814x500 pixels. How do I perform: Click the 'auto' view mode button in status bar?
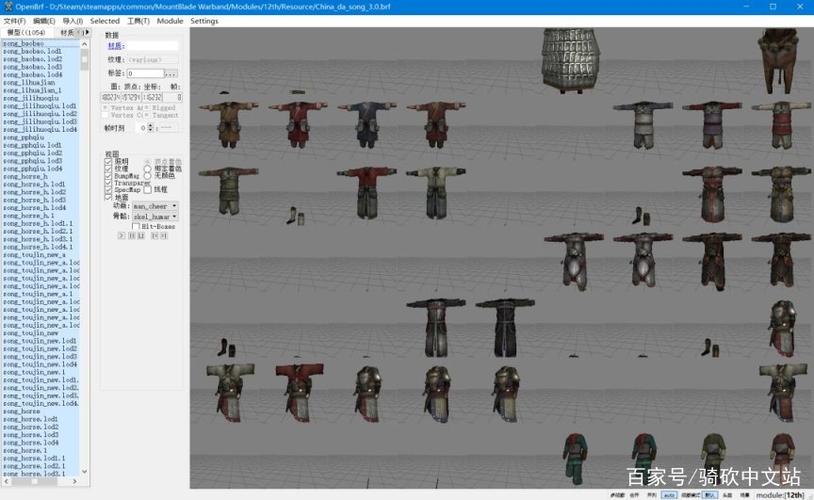tap(669, 495)
